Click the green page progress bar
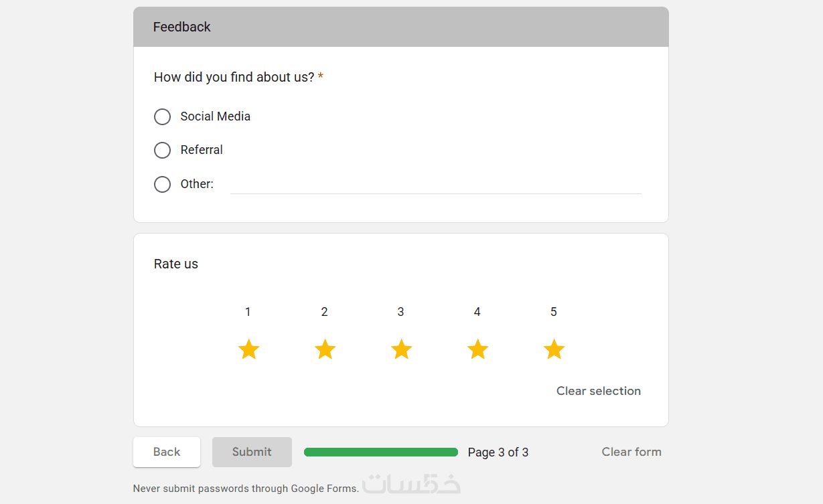823x504 pixels. click(x=380, y=452)
